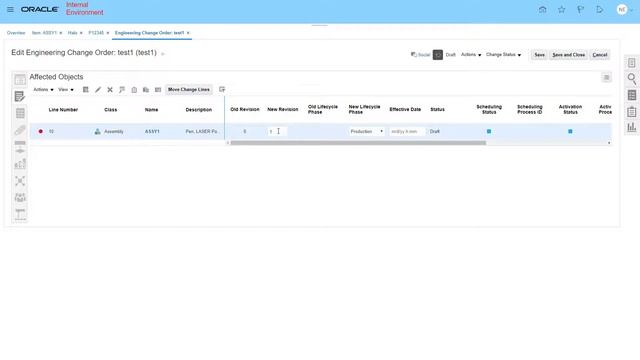This screenshot has height=360, width=640.
Task: Open the Affected Objects View menu
Action: pyautogui.click(x=66, y=89)
